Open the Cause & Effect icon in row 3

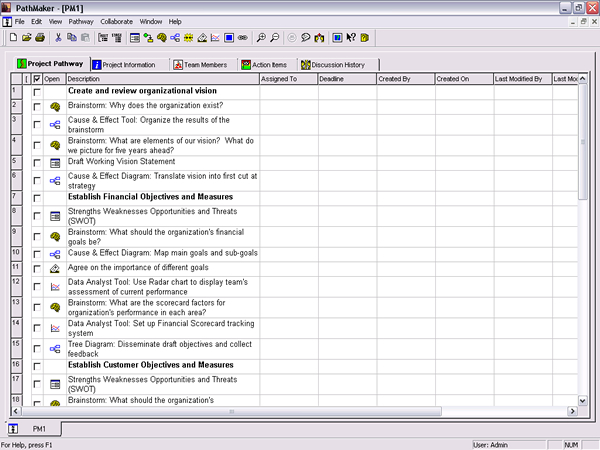56,125
